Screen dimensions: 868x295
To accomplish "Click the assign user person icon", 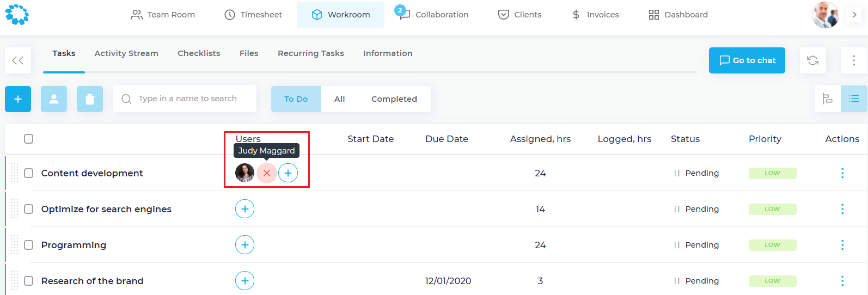I will [x=54, y=99].
